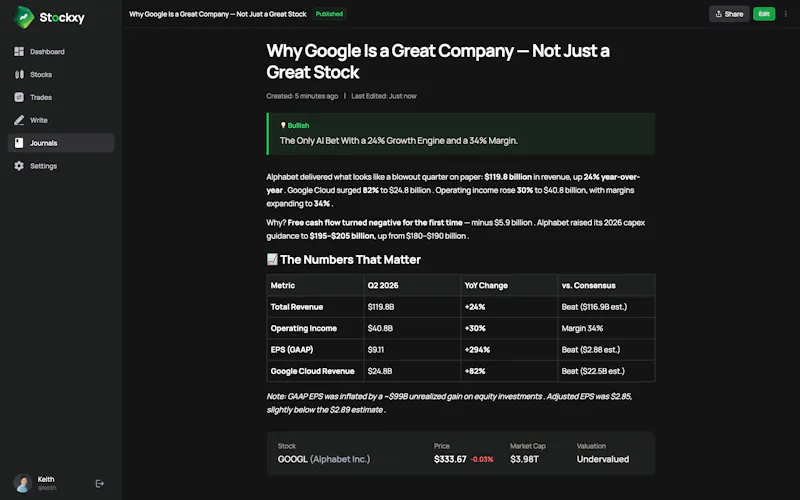The width and height of the screenshot is (800, 500).
Task: Click the Keith username in sidebar
Action: click(x=46, y=479)
